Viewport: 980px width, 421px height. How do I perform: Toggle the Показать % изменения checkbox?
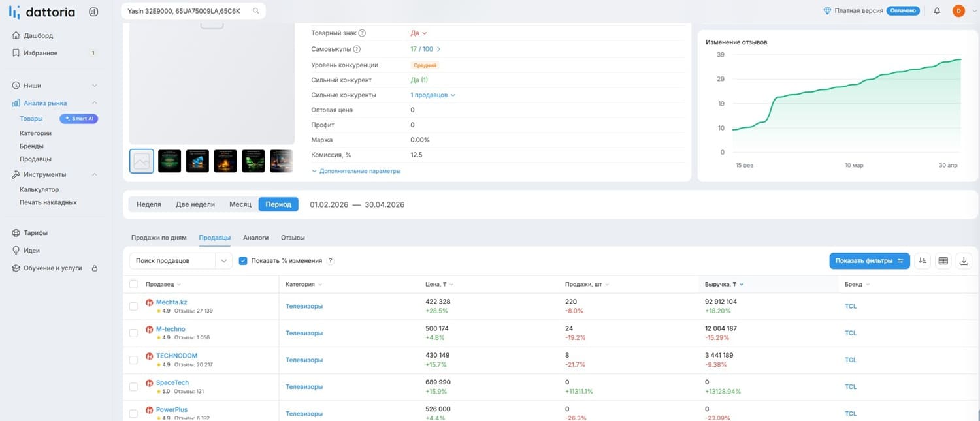click(x=243, y=261)
